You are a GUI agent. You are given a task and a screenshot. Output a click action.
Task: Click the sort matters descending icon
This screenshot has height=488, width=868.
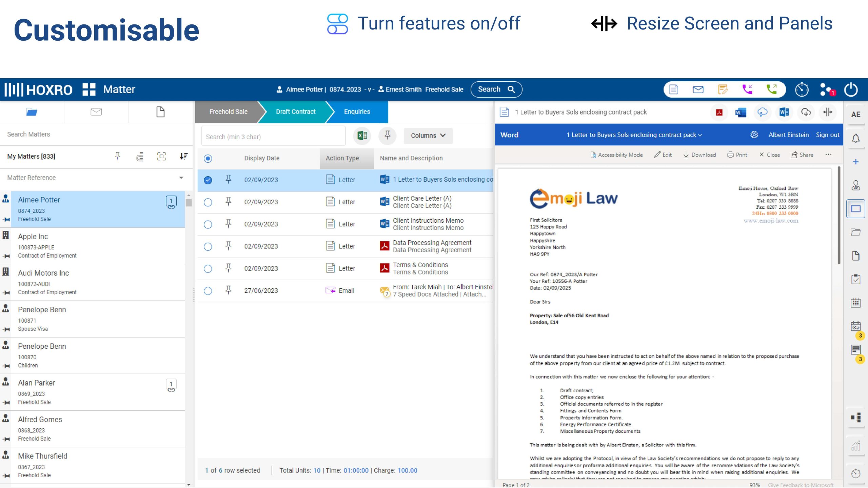tap(183, 156)
